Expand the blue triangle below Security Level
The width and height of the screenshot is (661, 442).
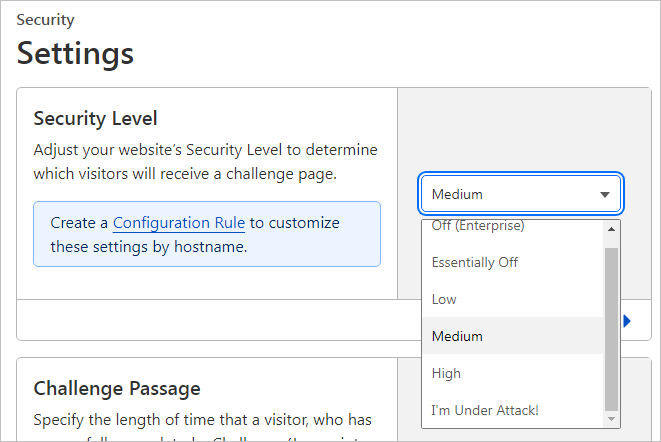(x=627, y=321)
